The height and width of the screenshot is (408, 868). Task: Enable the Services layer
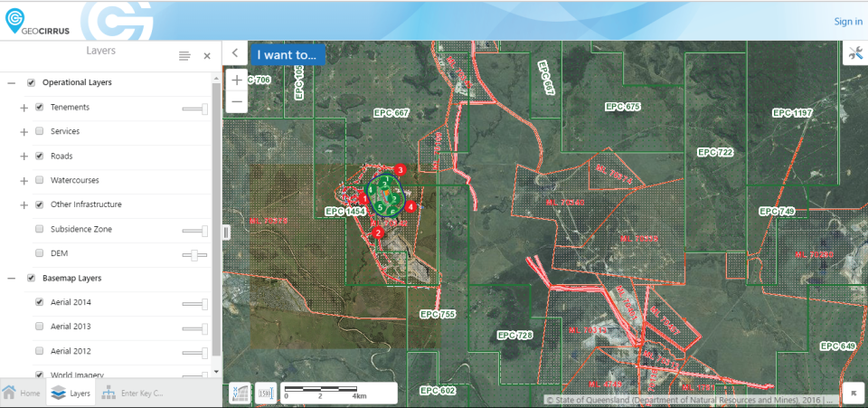point(39,131)
